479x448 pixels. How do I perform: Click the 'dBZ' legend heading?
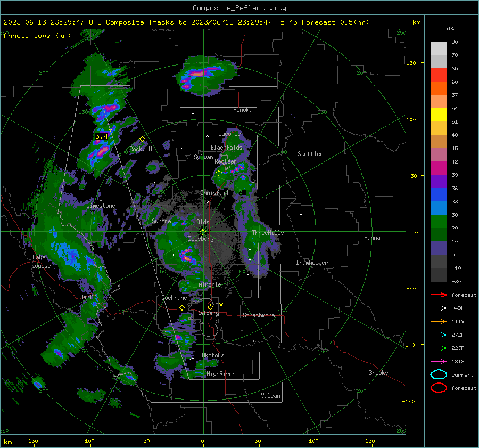point(451,28)
